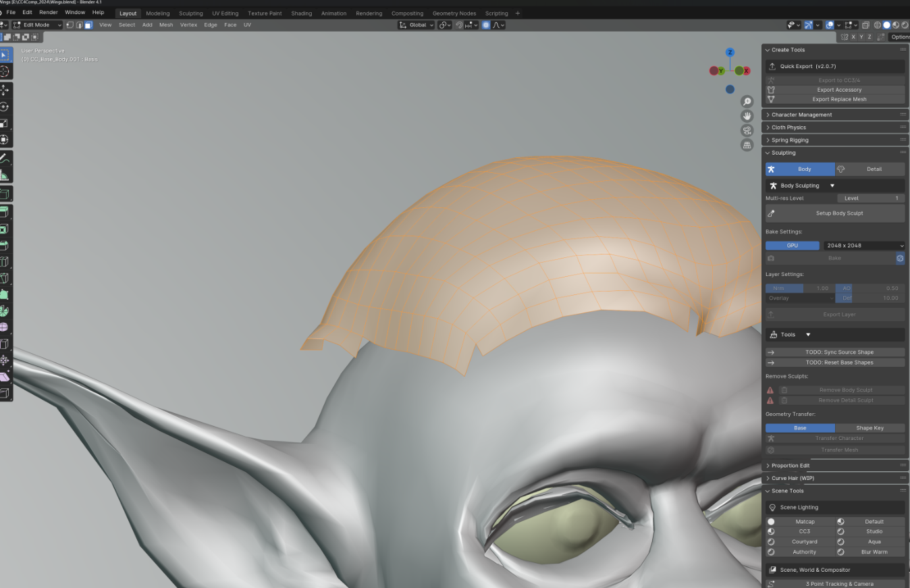Click the Pan view hand icon
This screenshot has height=588, width=910.
pos(747,116)
